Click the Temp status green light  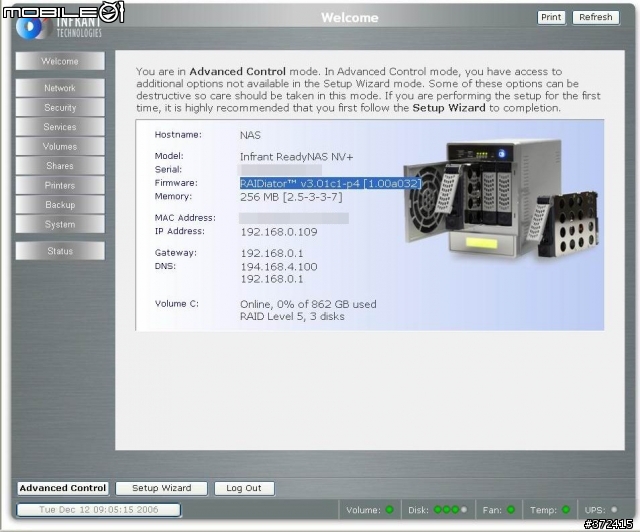tap(566, 510)
